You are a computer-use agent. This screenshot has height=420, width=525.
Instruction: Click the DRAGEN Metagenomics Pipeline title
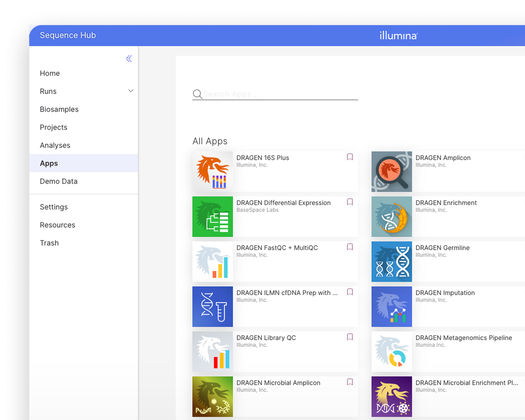point(464,338)
